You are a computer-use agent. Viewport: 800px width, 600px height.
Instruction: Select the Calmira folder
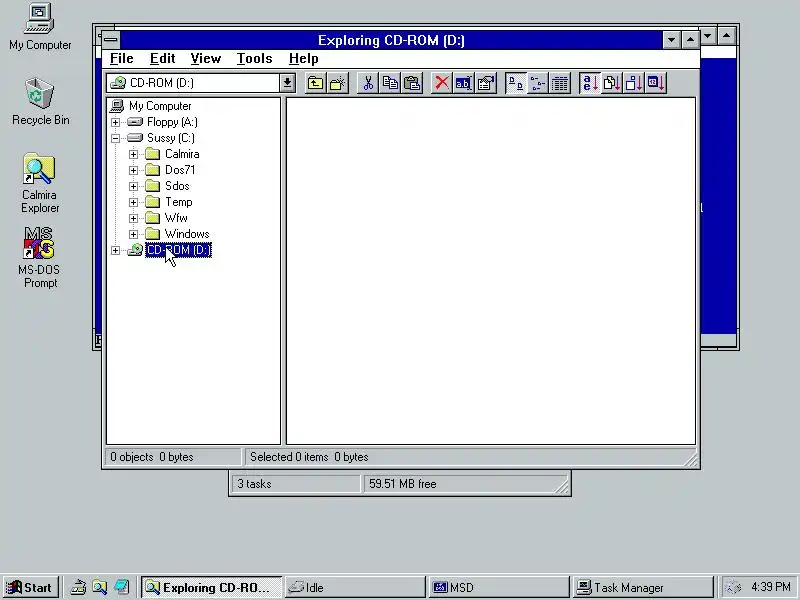(x=182, y=154)
